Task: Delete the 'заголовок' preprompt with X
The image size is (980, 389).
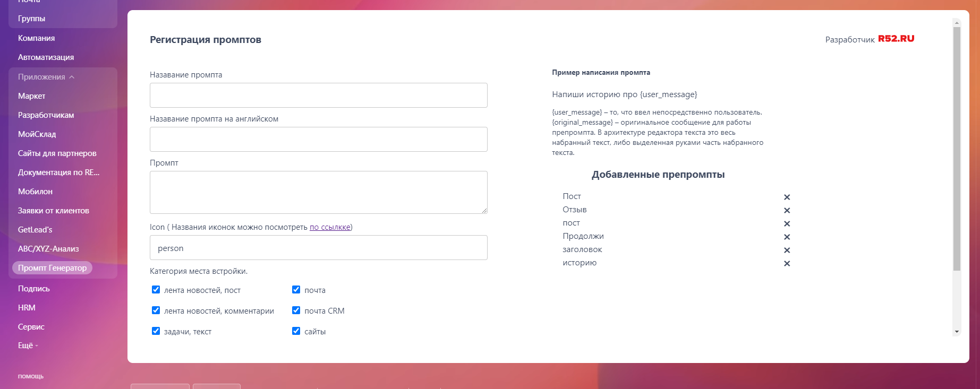Action: [x=787, y=250]
